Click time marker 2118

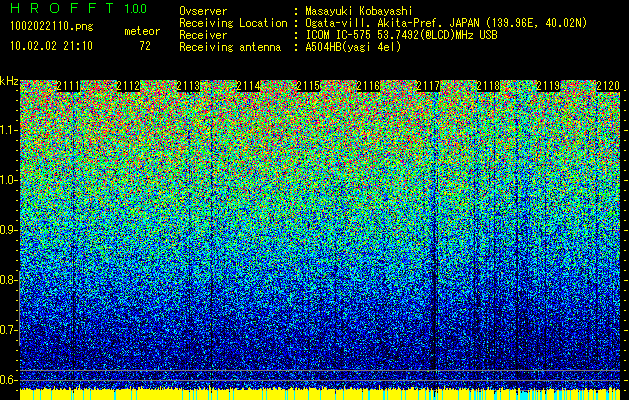pyautogui.click(x=488, y=86)
